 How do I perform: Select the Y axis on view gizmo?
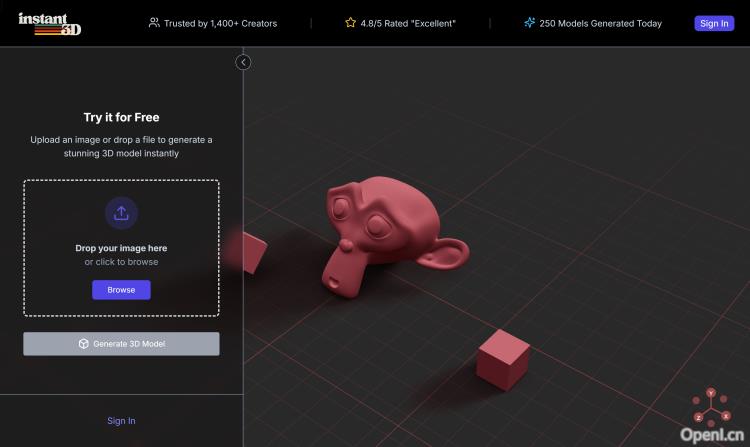pos(711,393)
